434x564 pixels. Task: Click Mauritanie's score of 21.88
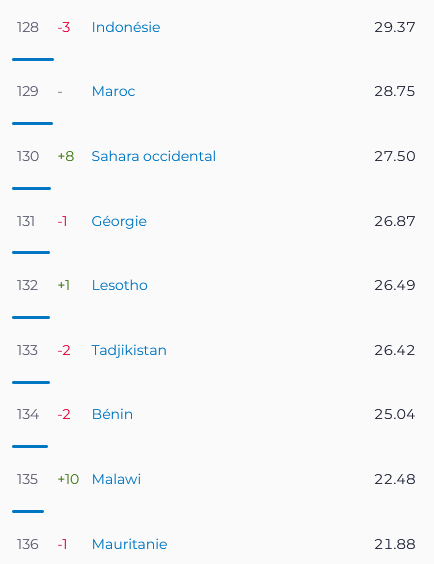(394, 544)
